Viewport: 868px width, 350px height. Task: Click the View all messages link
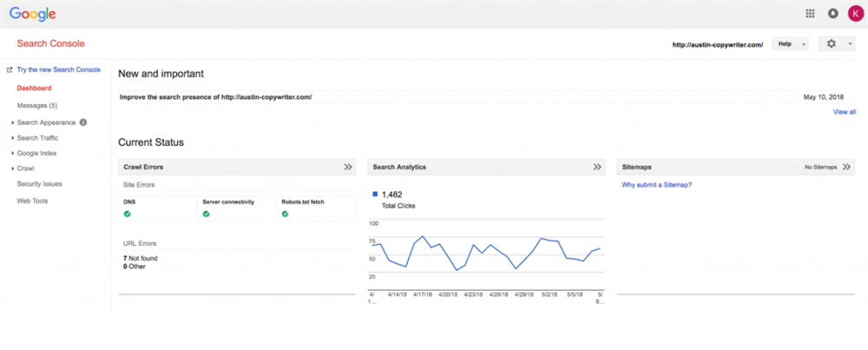click(845, 112)
